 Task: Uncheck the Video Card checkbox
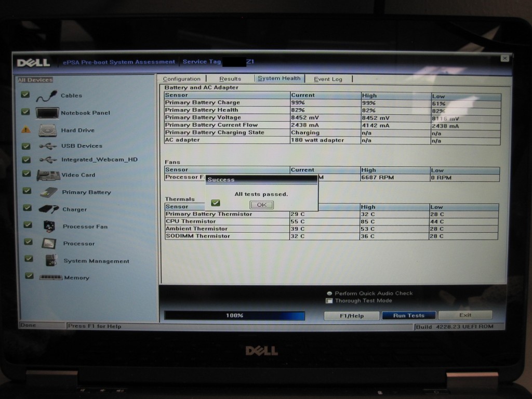point(26,174)
